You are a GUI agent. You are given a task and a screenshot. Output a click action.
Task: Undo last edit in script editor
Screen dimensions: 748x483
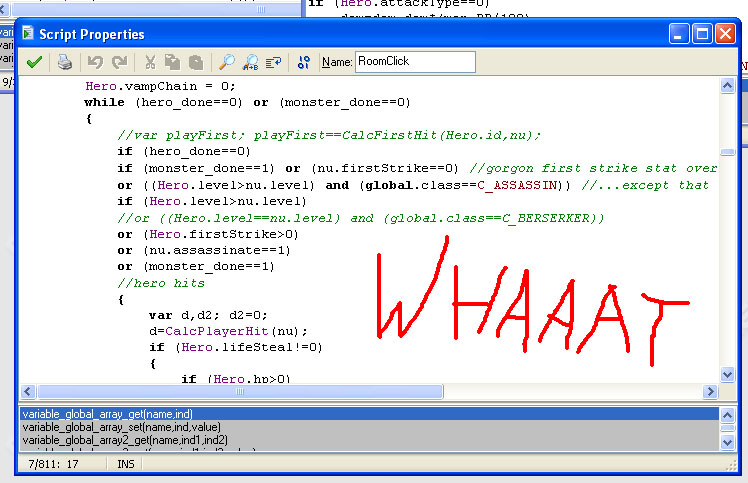coord(95,62)
